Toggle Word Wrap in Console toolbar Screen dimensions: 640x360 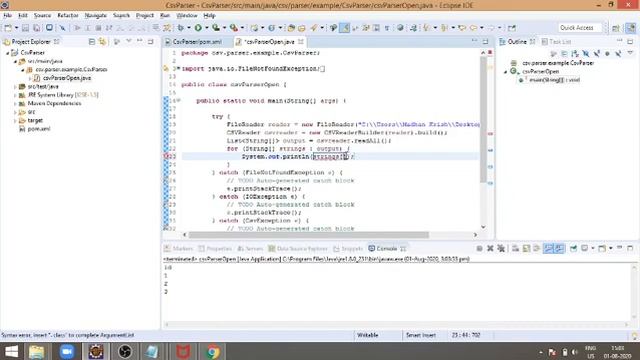click(x=537, y=248)
